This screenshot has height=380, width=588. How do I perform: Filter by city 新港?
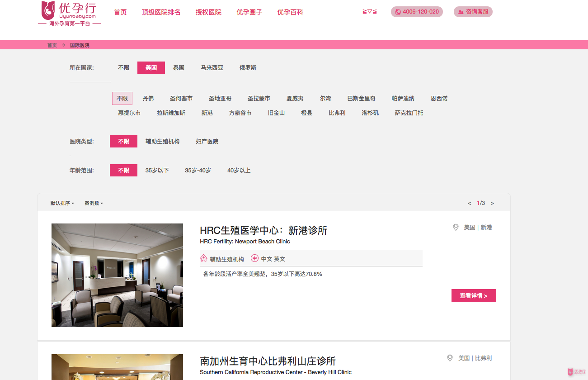[x=207, y=113]
